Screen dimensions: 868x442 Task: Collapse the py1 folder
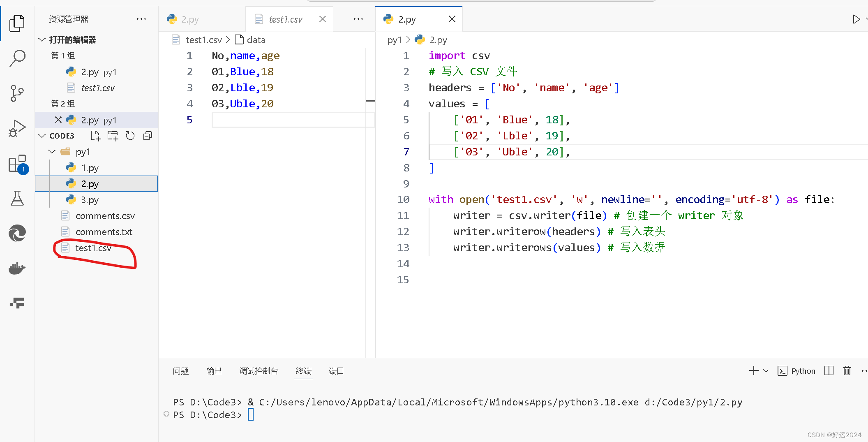pyautogui.click(x=52, y=151)
